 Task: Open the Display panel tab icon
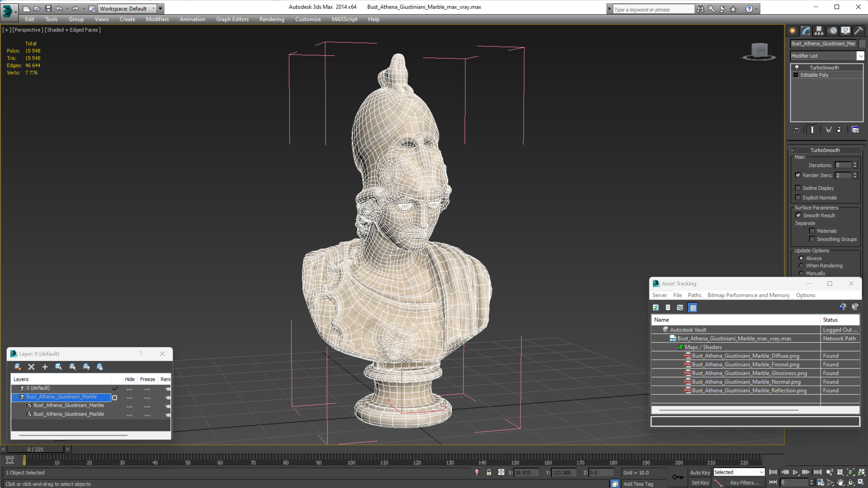pos(845,31)
